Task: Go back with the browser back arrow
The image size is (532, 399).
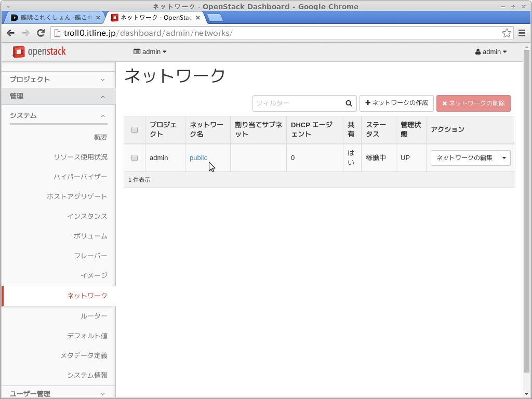Action: point(10,33)
